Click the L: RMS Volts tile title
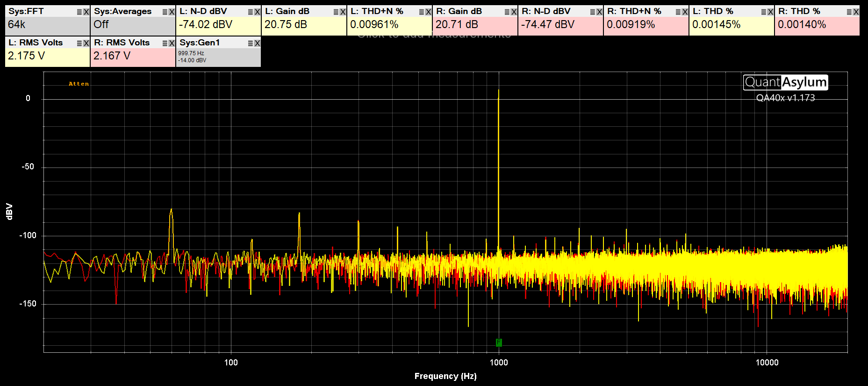The width and height of the screenshot is (868, 386). tap(36, 43)
